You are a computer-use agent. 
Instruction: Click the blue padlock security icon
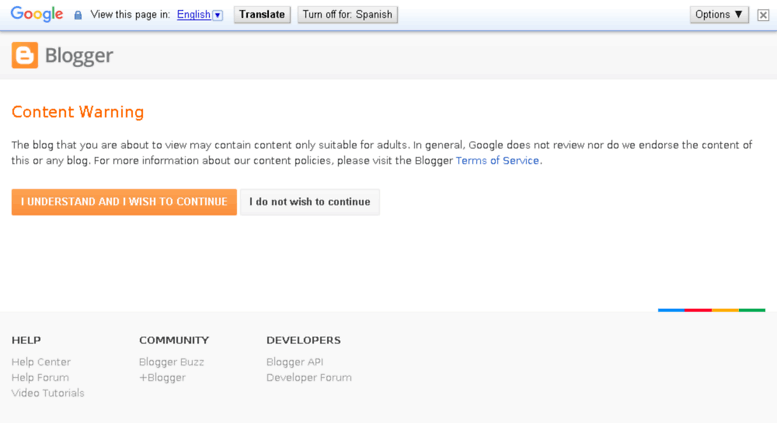point(78,15)
